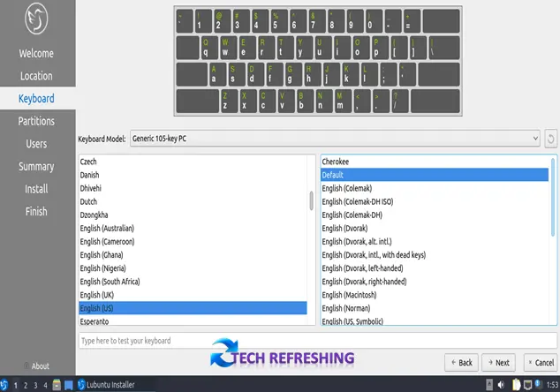
Task: Go to the Location step
Action: [36, 76]
